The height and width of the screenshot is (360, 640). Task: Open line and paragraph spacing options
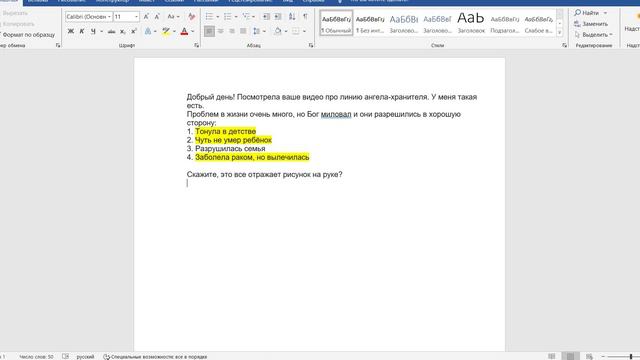coord(256,31)
